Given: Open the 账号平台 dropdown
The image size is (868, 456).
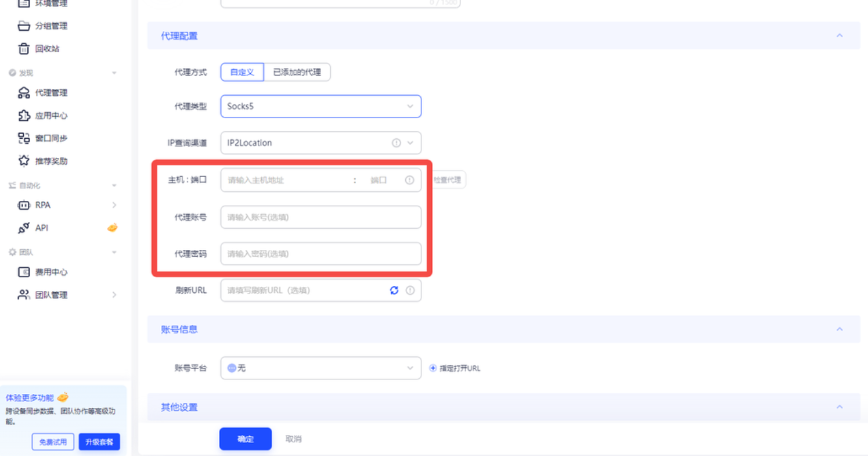Looking at the screenshot, I should click(320, 368).
